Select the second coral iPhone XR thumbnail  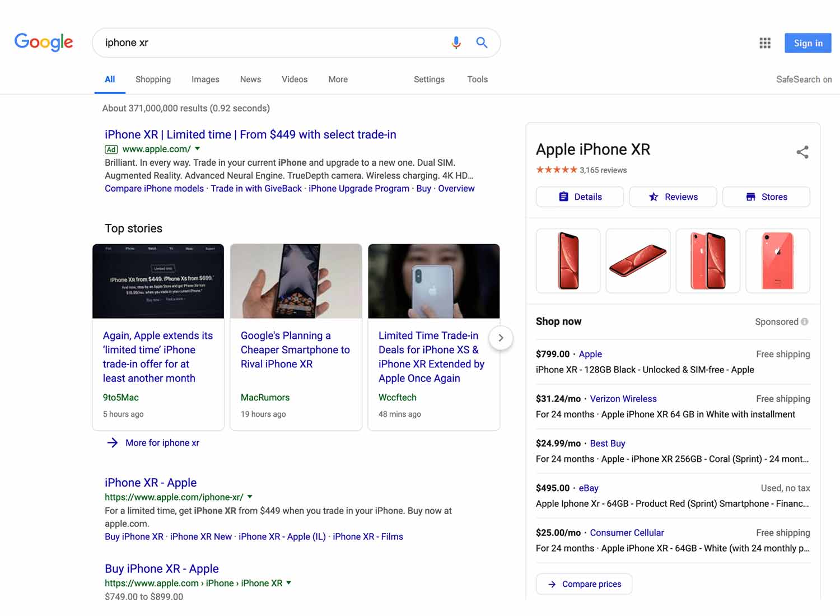click(x=638, y=260)
